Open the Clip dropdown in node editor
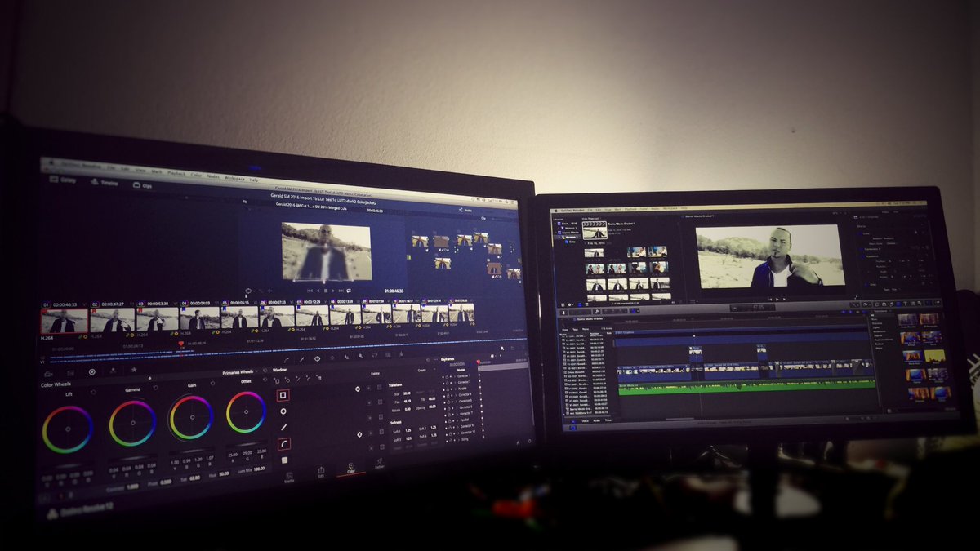The height and width of the screenshot is (551, 980). [483, 218]
